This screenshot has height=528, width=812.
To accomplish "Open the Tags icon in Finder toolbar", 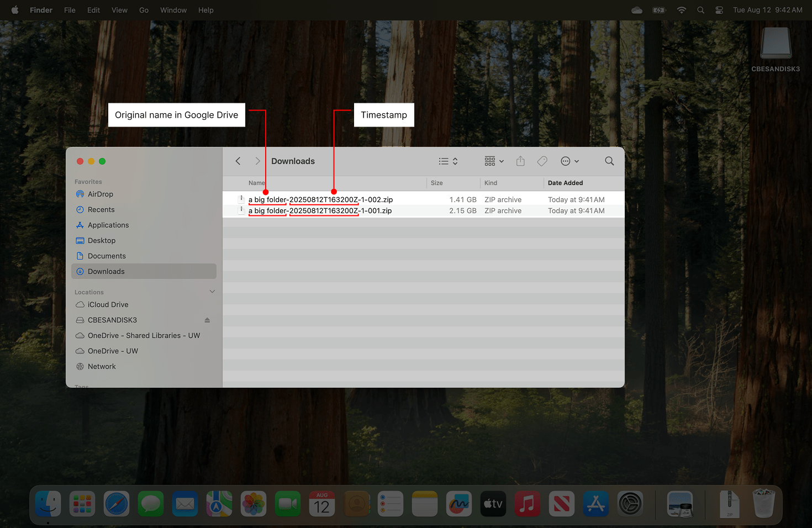I will (542, 161).
